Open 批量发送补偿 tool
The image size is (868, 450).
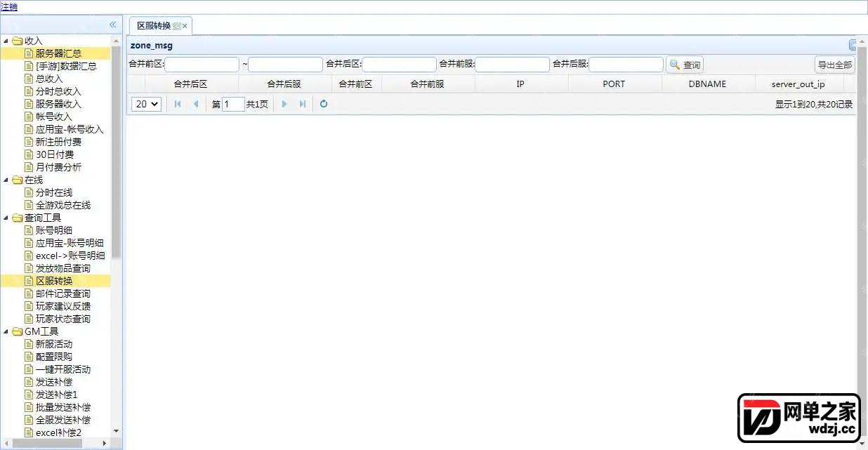[63, 407]
